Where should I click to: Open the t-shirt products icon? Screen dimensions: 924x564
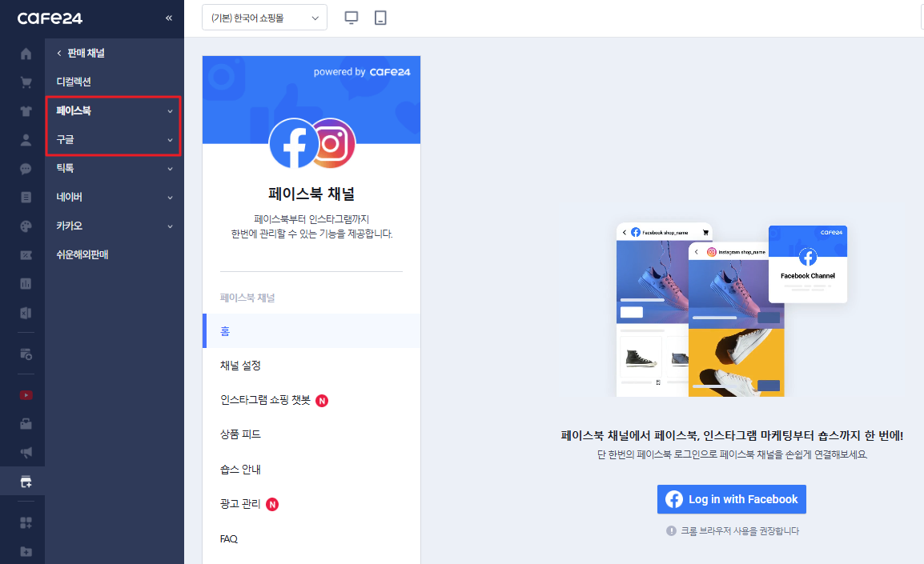26,110
